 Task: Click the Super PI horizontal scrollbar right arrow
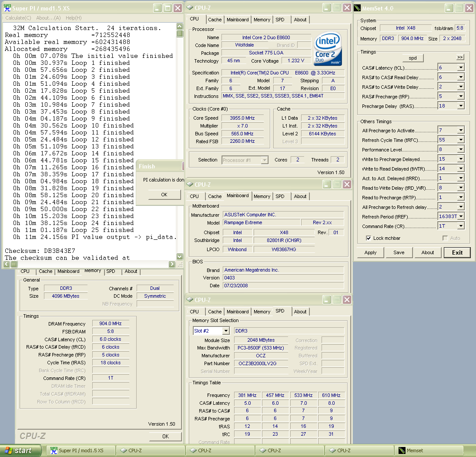172,264
